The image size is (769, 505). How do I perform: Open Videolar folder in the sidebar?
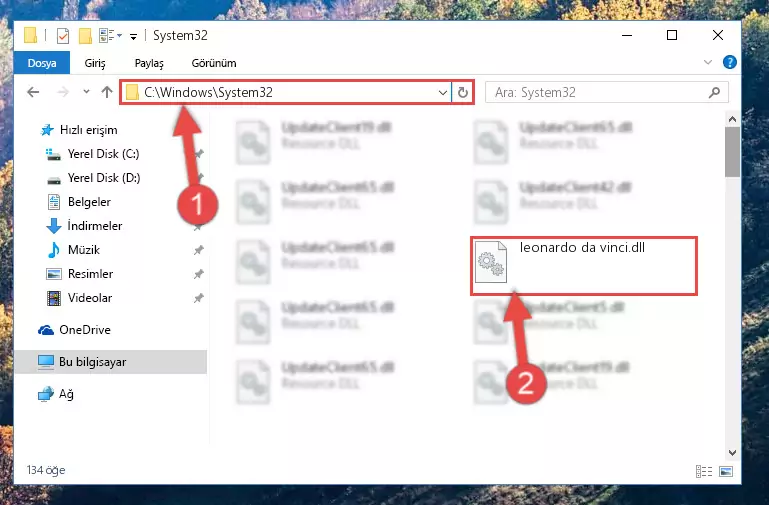click(90, 298)
